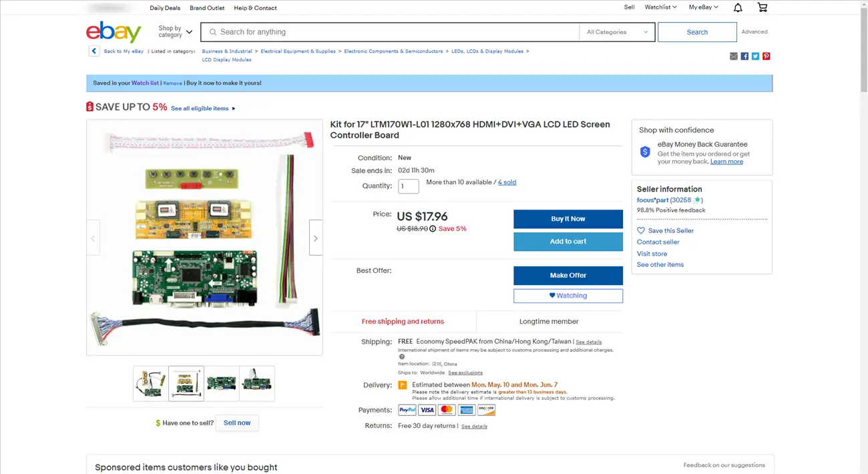This screenshot has width=868, height=474.
Task: Expand the My eBay menu
Action: [x=704, y=7]
